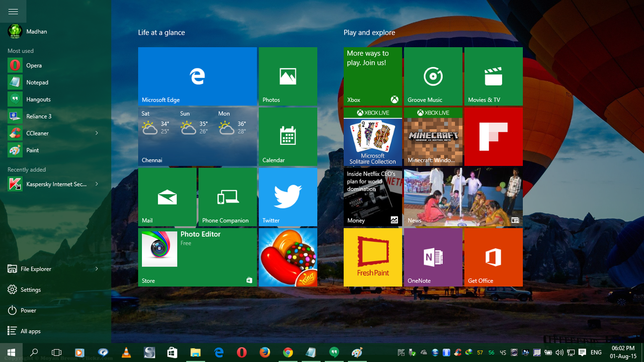Open the Flipboard tile
The image size is (644, 362).
tap(494, 137)
